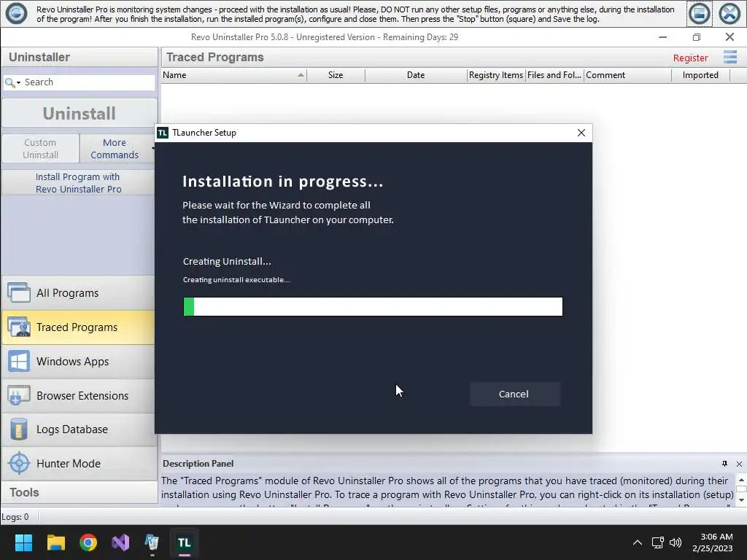The height and width of the screenshot is (560, 747).
Task: Cancel the TLauncher installation
Action: click(x=514, y=394)
